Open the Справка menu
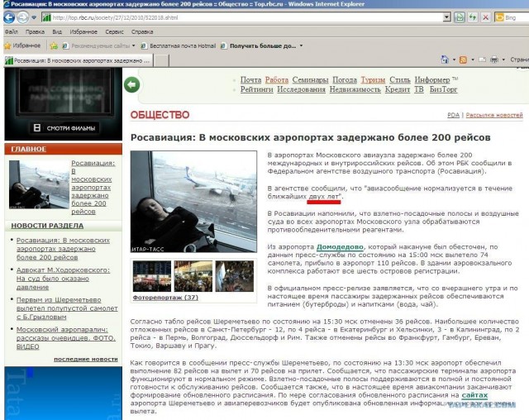This screenshot has width=529, height=420. coord(142,31)
